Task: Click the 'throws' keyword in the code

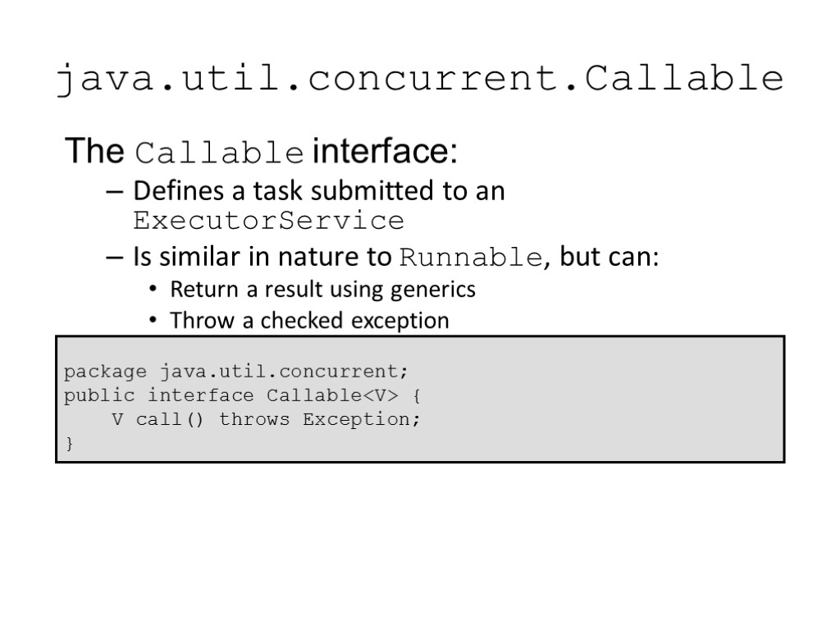Action: pos(254,420)
